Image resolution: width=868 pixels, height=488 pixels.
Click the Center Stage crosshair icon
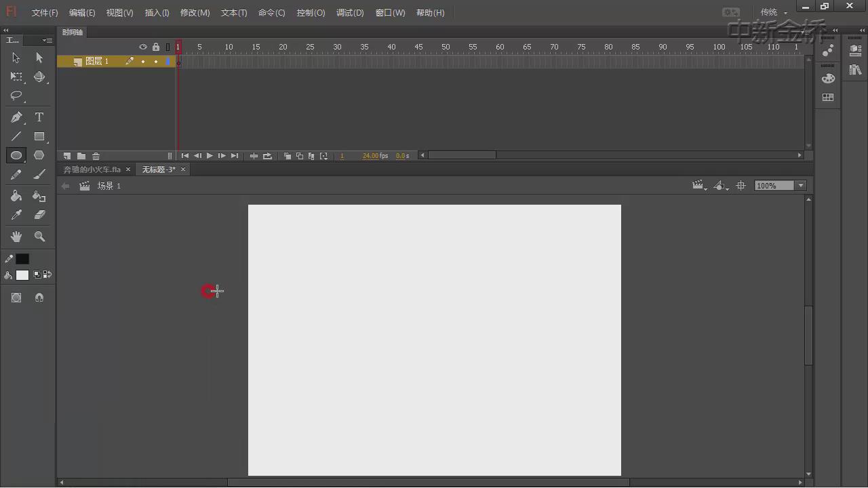pos(741,186)
